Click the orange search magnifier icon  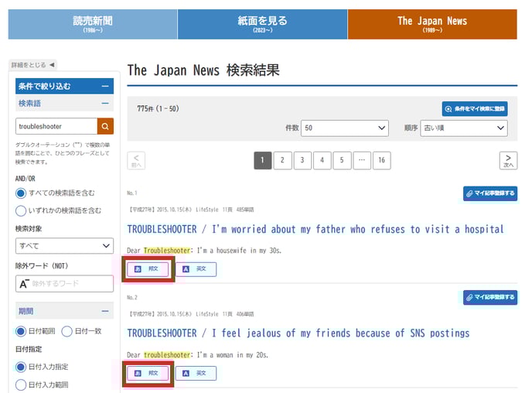pos(105,126)
